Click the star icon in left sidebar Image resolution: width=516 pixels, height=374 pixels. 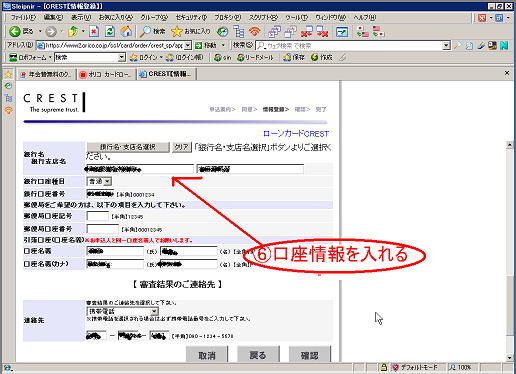click(8, 75)
